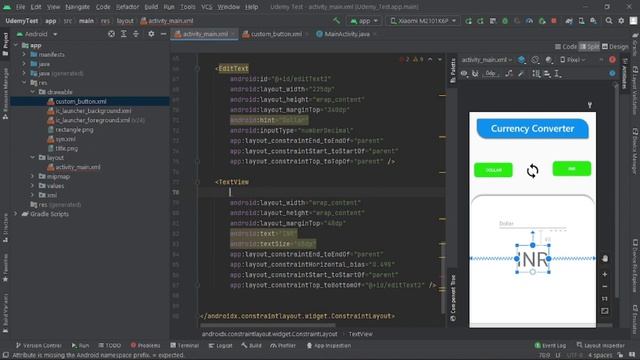The image size is (640, 360).
Task: Open the app run configuration dropdown
Action: click(364, 20)
